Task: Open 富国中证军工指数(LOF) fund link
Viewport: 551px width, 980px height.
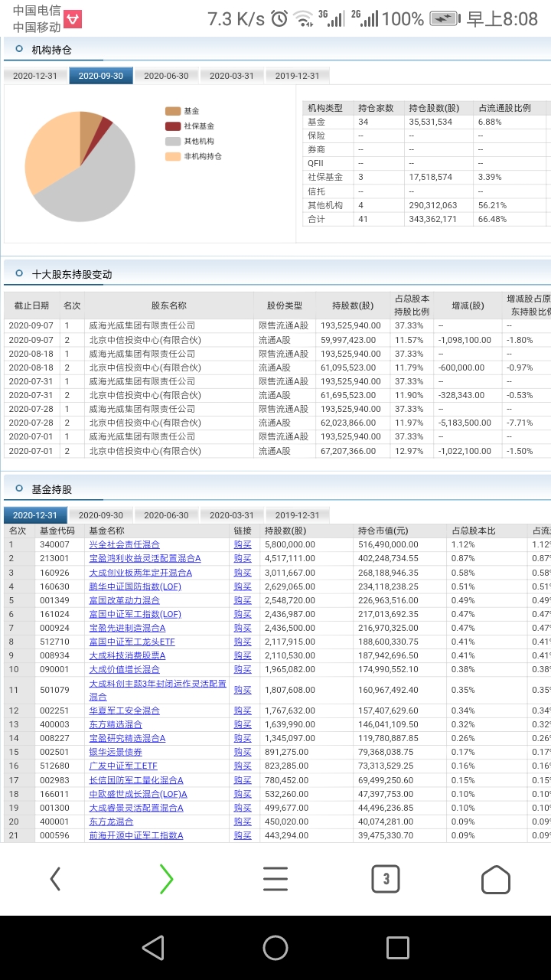Action: point(135,614)
